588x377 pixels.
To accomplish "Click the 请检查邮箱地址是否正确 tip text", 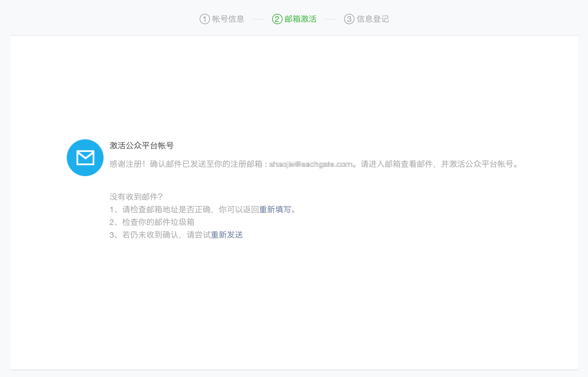I will tap(167, 210).
